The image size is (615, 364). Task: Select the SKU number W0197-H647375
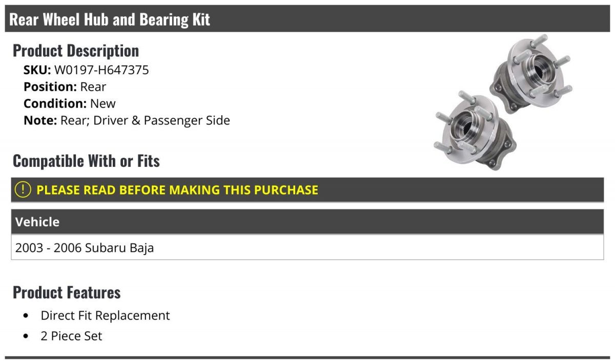click(101, 70)
